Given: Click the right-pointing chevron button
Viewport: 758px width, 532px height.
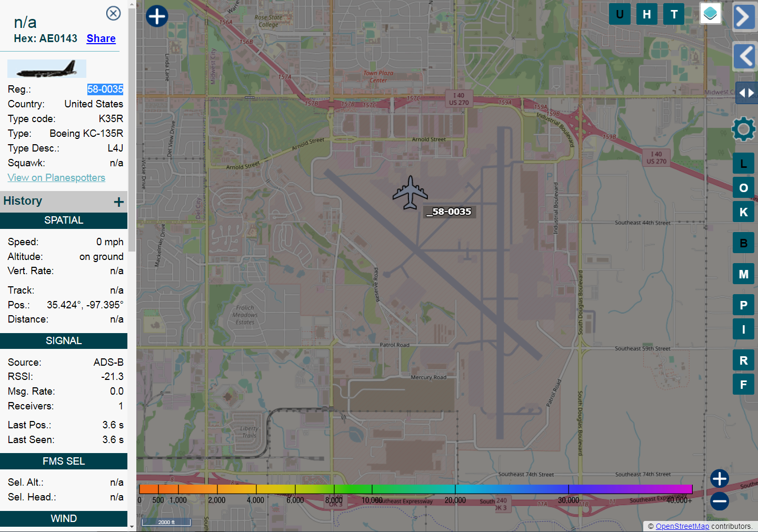Looking at the screenshot, I should click(x=744, y=17).
